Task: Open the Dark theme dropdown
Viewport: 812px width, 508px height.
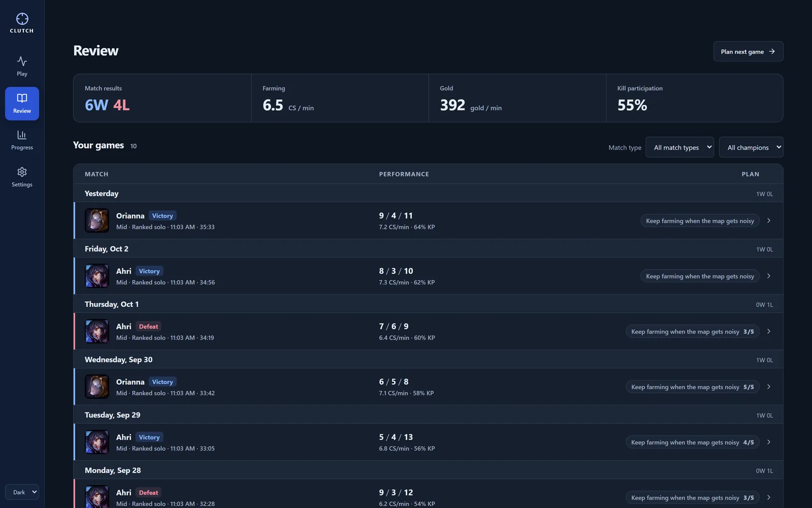Action: coord(22,492)
